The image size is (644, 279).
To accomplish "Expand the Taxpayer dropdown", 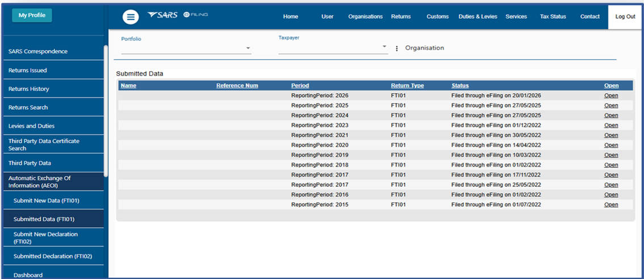I will [x=384, y=47].
